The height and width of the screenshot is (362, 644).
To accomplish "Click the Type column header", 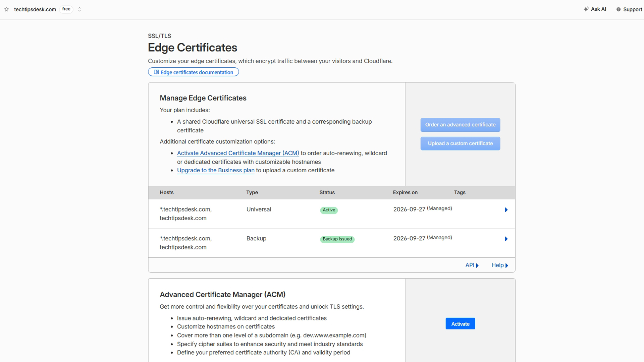I will (x=252, y=192).
